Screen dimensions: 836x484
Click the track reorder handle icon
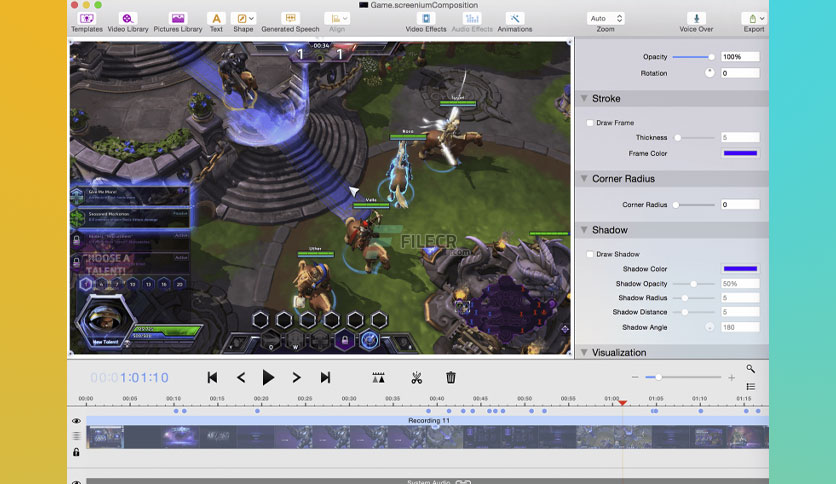pyautogui.click(x=76, y=436)
